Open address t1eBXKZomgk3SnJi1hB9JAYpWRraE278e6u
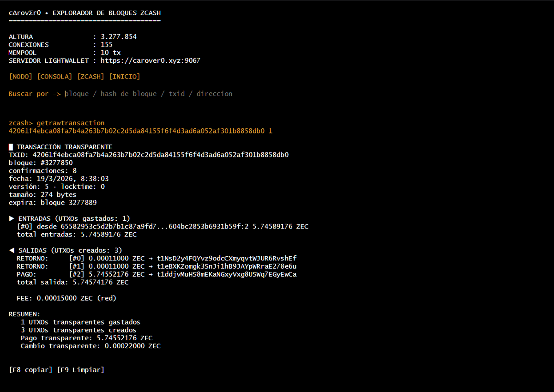The height and width of the screenshot is (392, 554). coord(227,266)
